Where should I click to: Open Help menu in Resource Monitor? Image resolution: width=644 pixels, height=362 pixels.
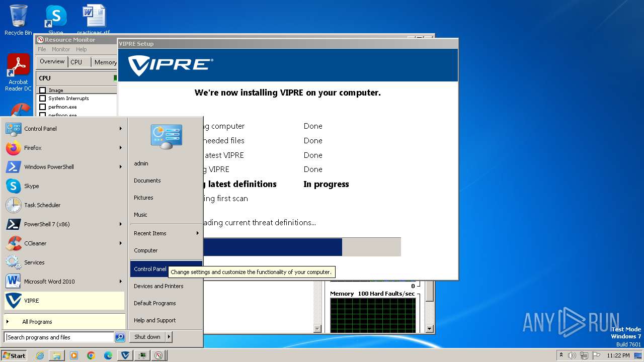[82, 49]
